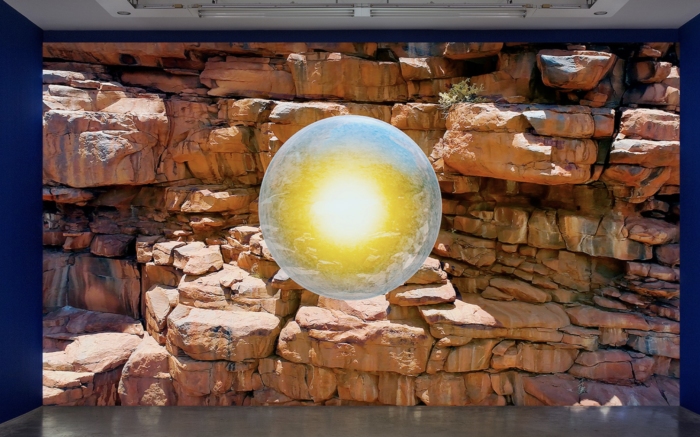700x437 pixels.
Task: Click the glowing yellow center of the sphere
Action: (347, 207)
